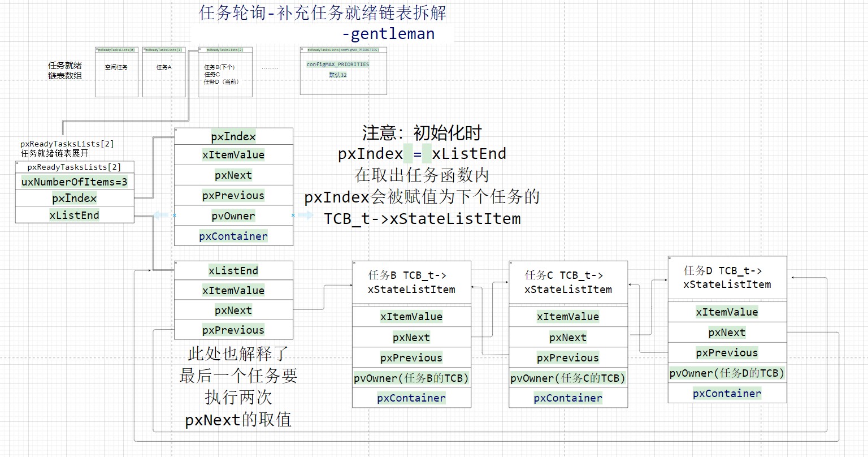Click the pxNext的取值 annotation line
This screenshot has height=457, width=868.
click(238, 420)
